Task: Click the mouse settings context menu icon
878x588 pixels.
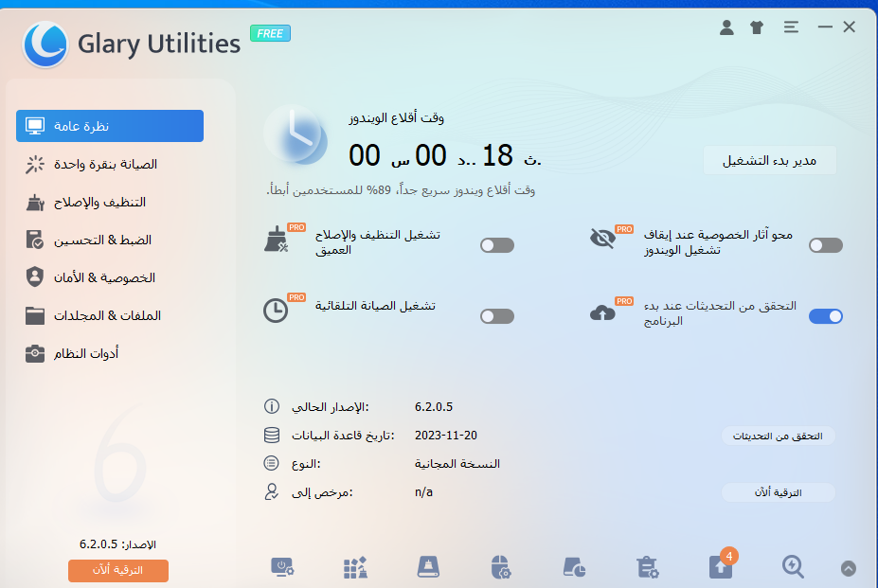Action: point(502,567)
